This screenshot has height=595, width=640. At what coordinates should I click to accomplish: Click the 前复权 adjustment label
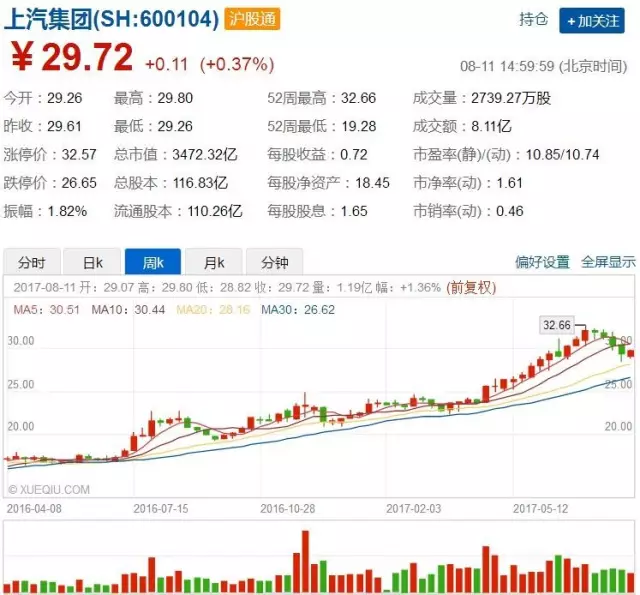pyautogui.click(x=471, y=288)
